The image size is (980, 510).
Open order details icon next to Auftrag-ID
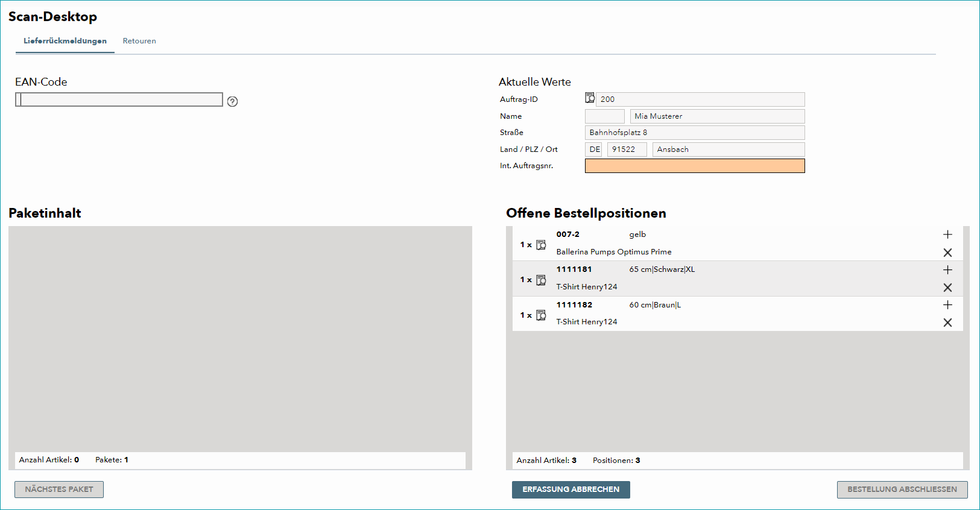[x=590, y=98]
